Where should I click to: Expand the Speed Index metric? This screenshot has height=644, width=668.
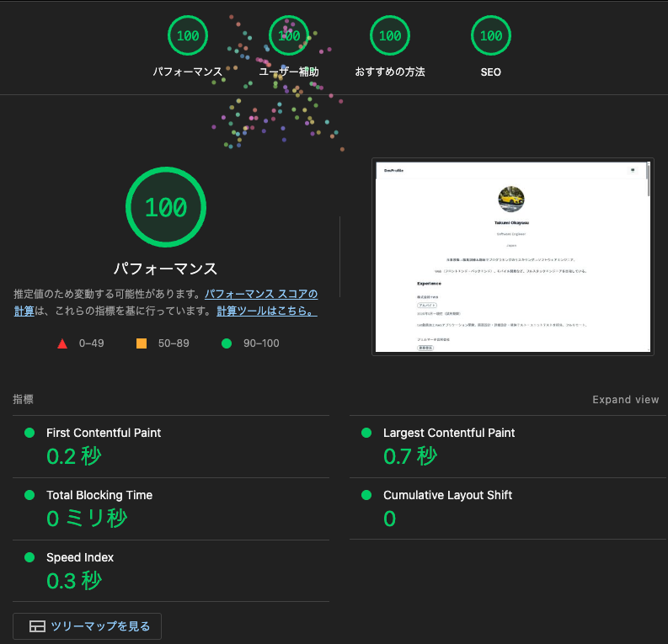(80, 557)
